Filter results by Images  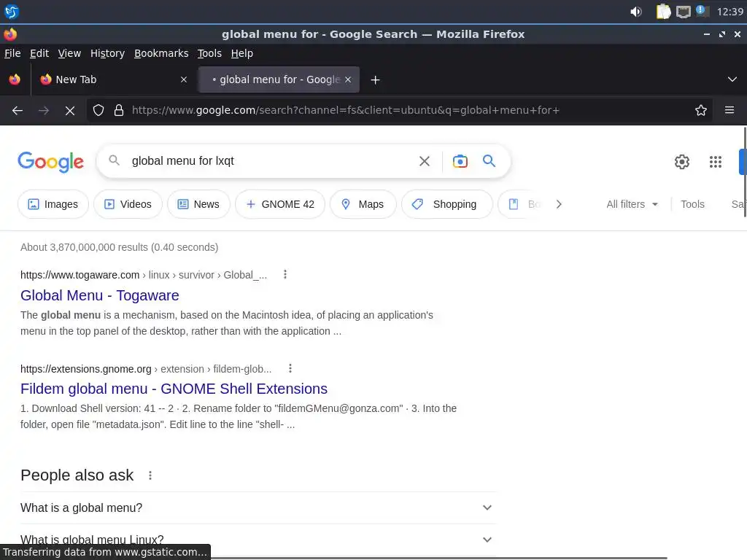(x=53, y=204)
